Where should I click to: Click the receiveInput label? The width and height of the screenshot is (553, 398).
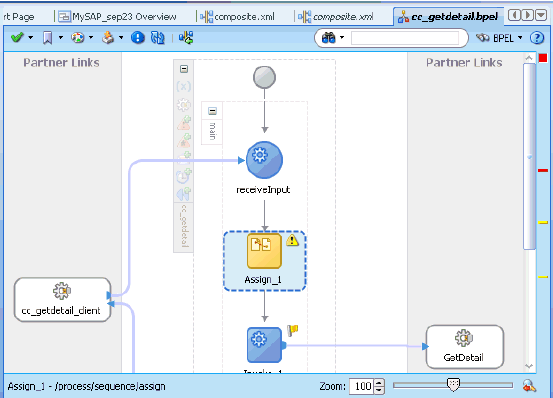click(x=263, y=190)
